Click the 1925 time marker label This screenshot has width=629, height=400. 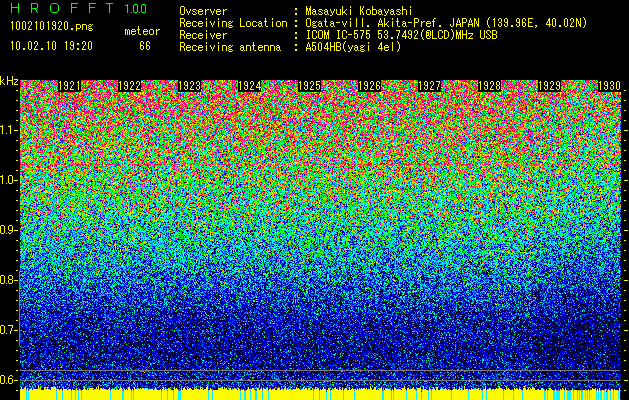(309, 86)
